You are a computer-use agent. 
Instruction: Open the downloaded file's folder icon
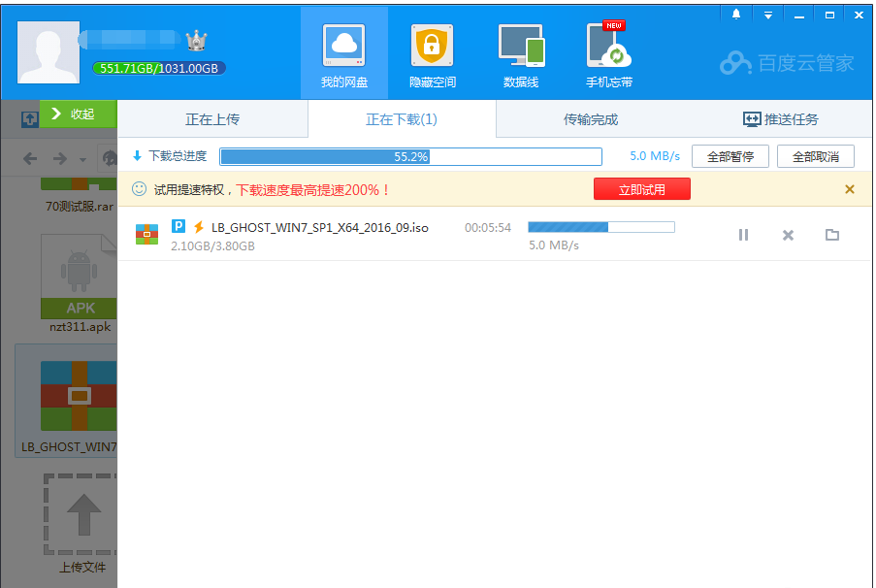tap(831, 235)
